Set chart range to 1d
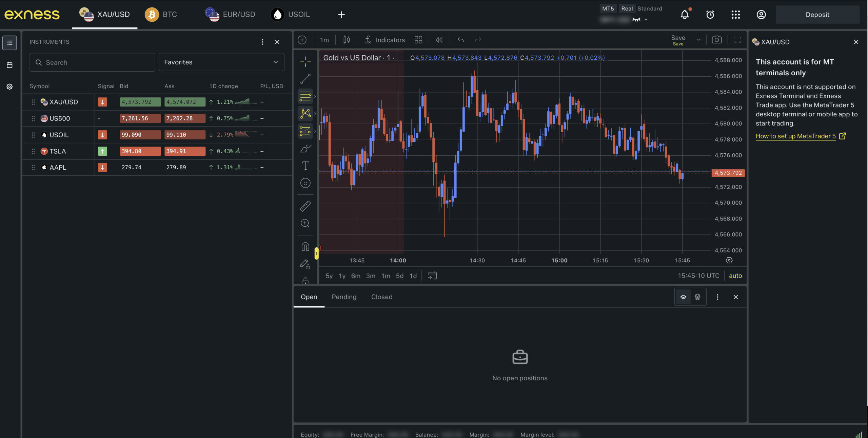 pos(413,276)
